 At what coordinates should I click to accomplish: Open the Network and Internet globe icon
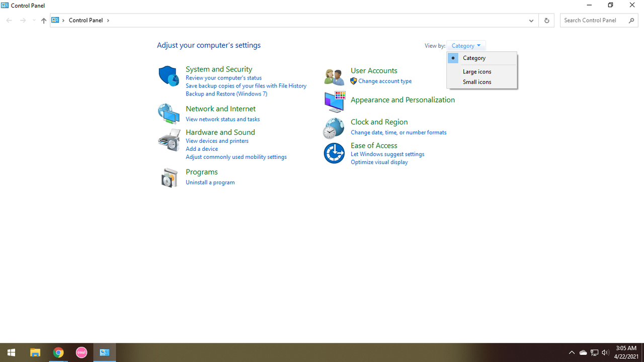169,114
